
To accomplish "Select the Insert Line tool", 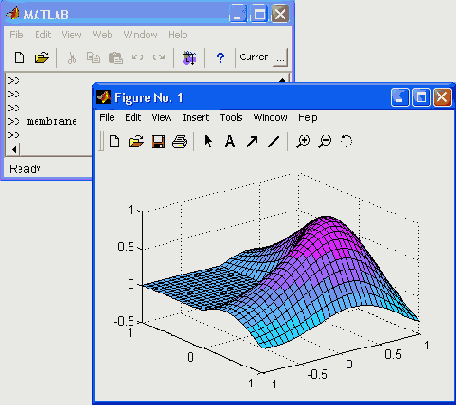I will (x=274, y=141).
